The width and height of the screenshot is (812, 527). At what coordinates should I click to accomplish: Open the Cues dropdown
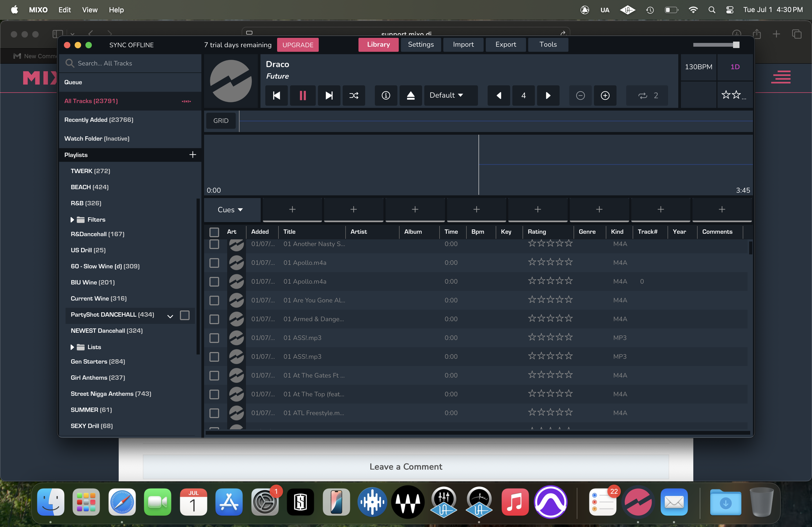(230, 210)
